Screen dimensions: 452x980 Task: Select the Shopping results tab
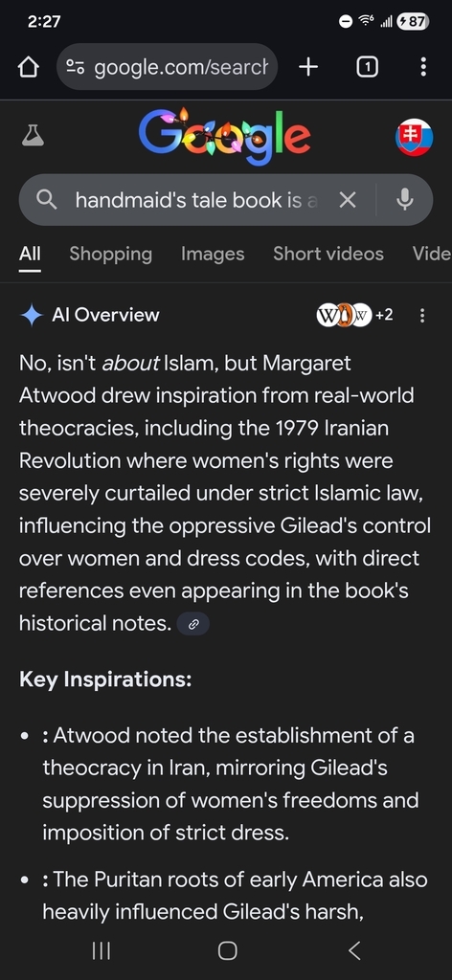click(x=111, y=254)
